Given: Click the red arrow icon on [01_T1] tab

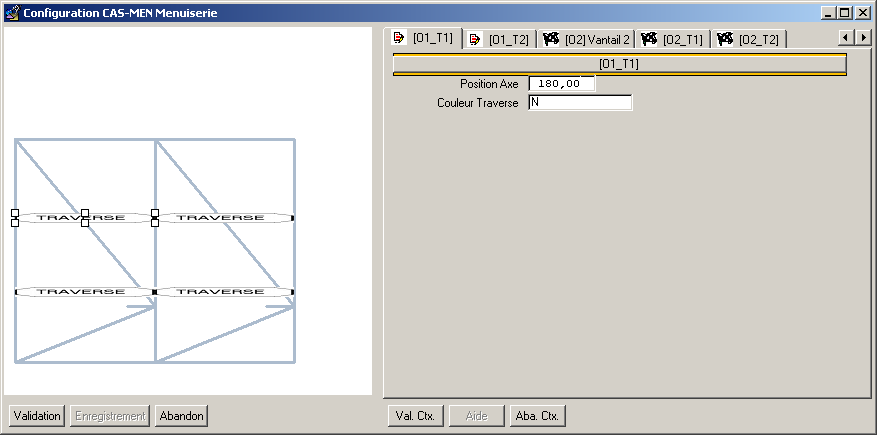Looking at the screenshot, I should (x=401, y=38).
